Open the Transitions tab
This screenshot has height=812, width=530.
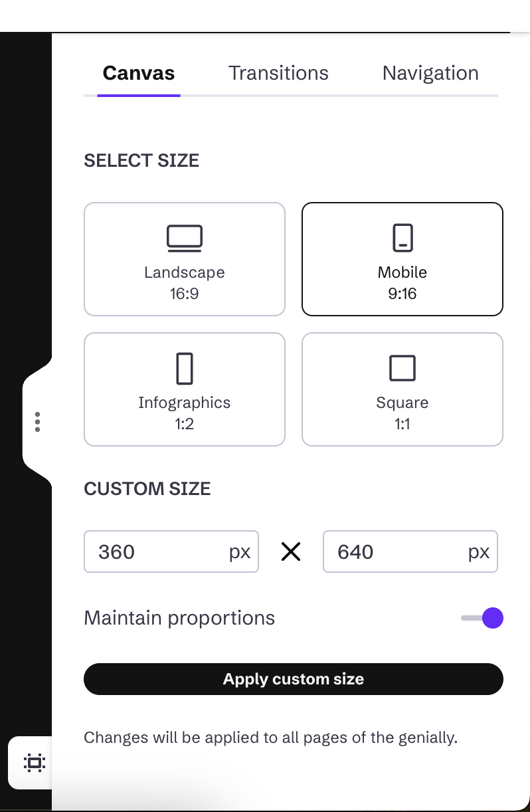coord(278,73)
